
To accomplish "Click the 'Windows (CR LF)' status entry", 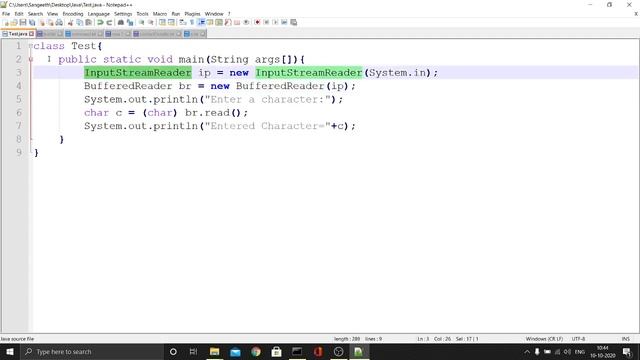I will tap(544, 339).
